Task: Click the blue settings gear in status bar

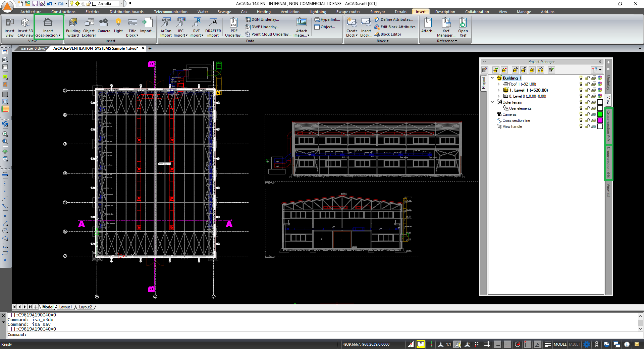Action: (x=587, y=344)
